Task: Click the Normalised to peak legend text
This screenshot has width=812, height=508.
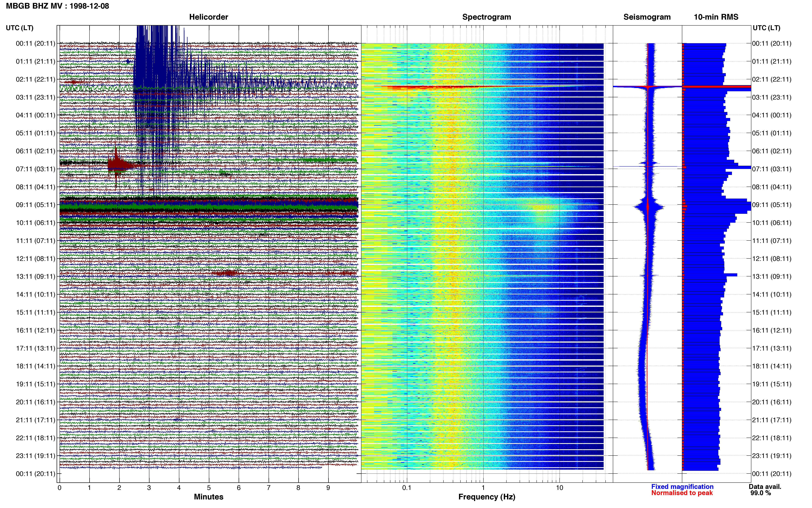Action: pos(682,493)
